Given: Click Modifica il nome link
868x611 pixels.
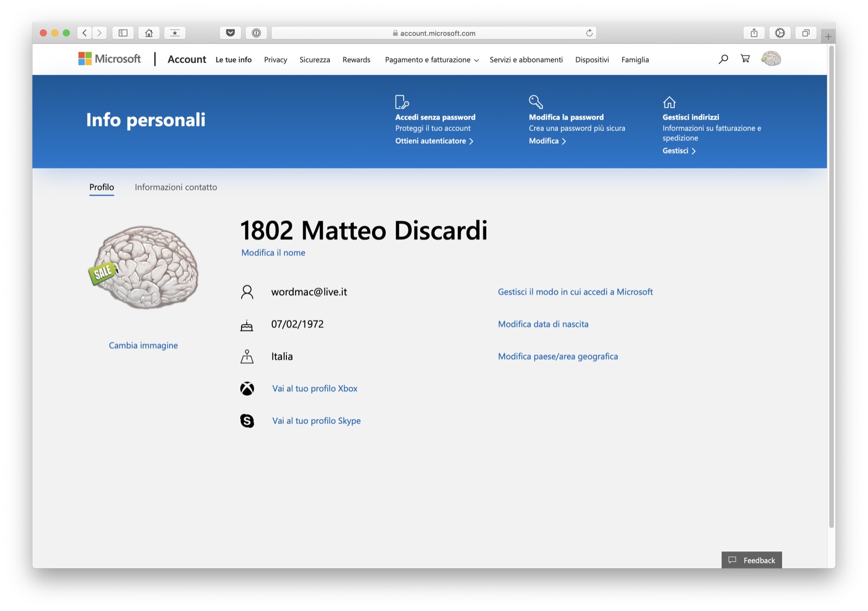Looking at the screenshot, I should tap(273, 253).
